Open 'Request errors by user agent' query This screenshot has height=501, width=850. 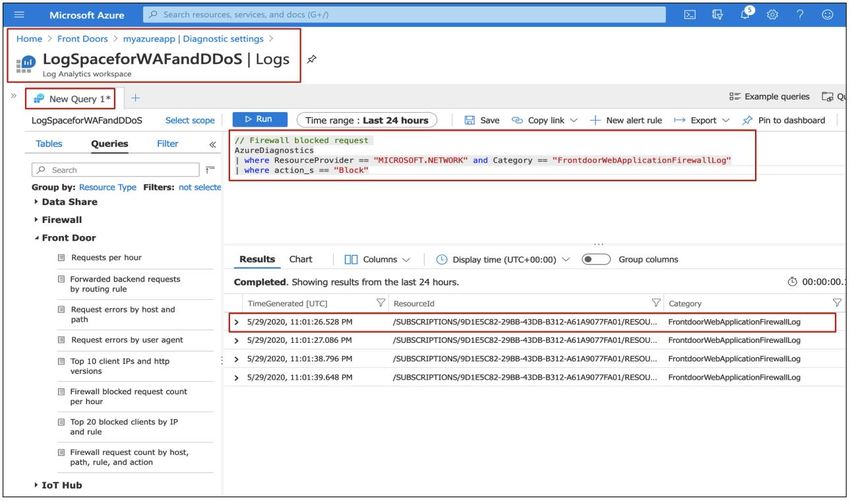[x=127, y=340]
